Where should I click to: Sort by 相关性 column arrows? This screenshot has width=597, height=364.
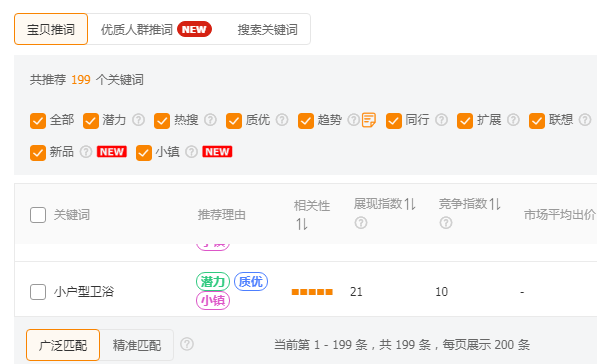(302, 224)
